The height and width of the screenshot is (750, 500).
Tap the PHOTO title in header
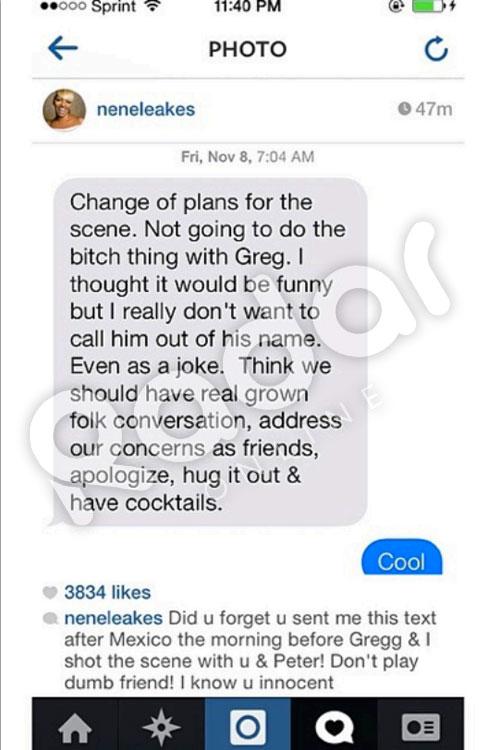[x=248, y=49]
